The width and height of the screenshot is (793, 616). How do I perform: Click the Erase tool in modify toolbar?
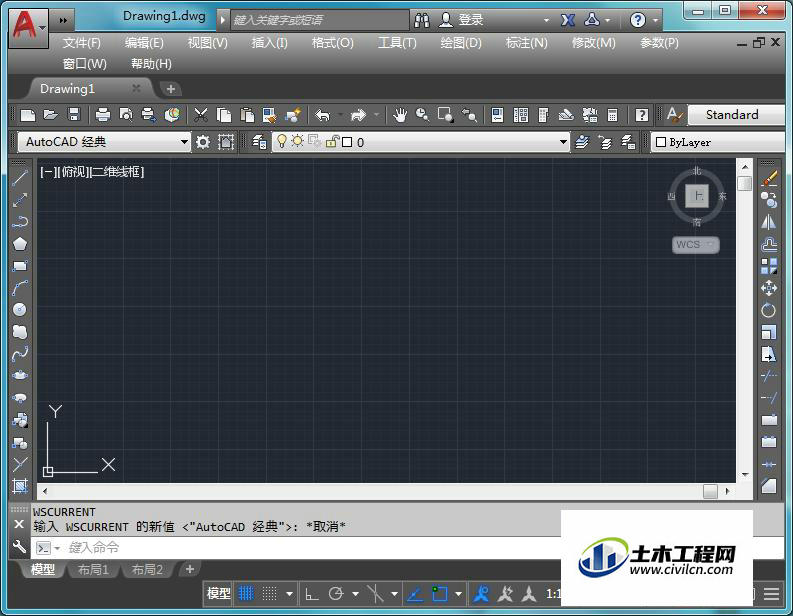coord(769,178)
